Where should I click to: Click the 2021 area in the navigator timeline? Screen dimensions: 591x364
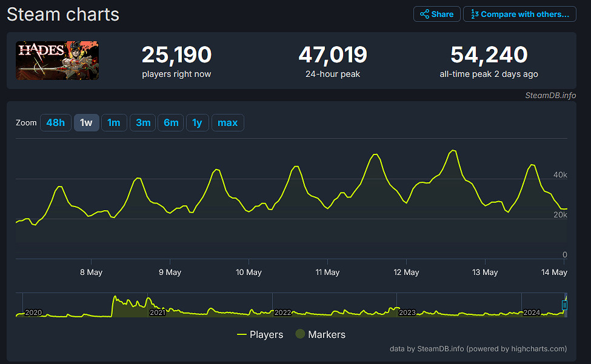pos(157,312)
